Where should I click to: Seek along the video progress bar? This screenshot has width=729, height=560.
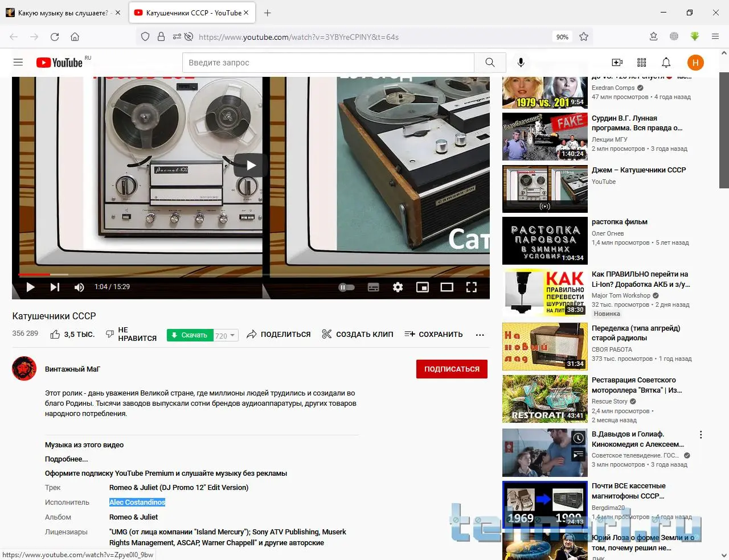[x=251, y=274]
